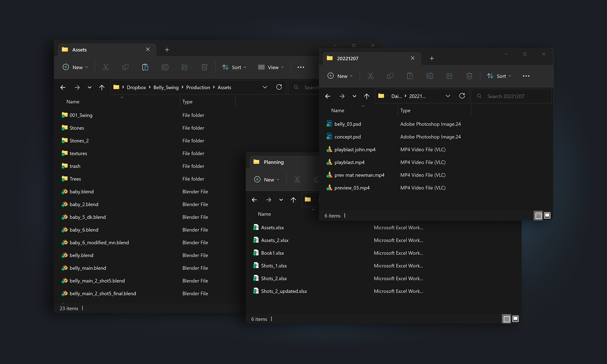Image resolution: width=607 pixels, height=364 pixels.
Task: Open a new tab in the Assets window
Action: 167,49
